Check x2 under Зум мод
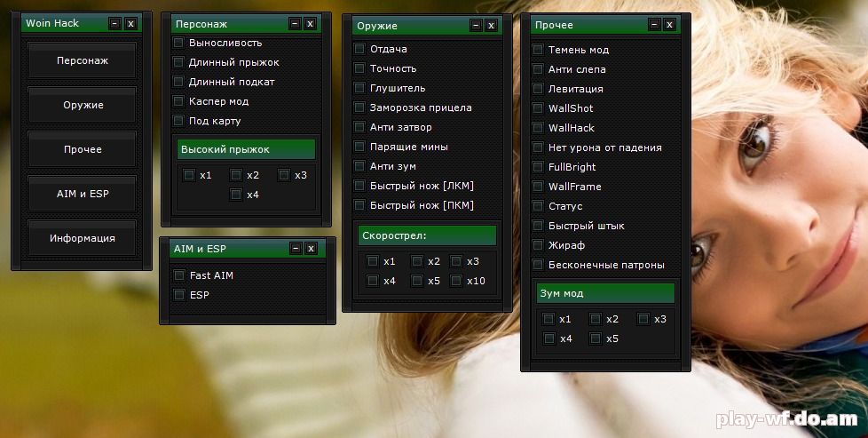868x438 pixels. tap(596, 319)
